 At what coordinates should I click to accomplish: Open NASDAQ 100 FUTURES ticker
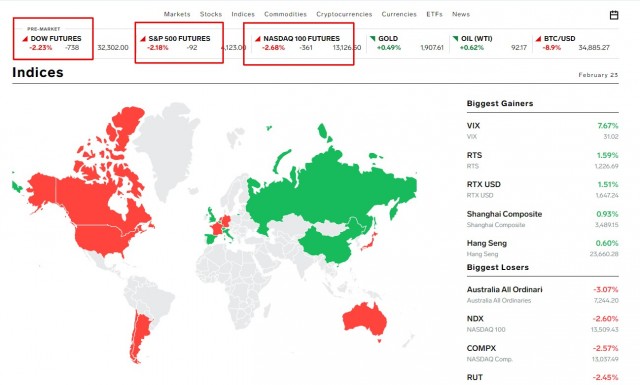click(x=301, y=38)
